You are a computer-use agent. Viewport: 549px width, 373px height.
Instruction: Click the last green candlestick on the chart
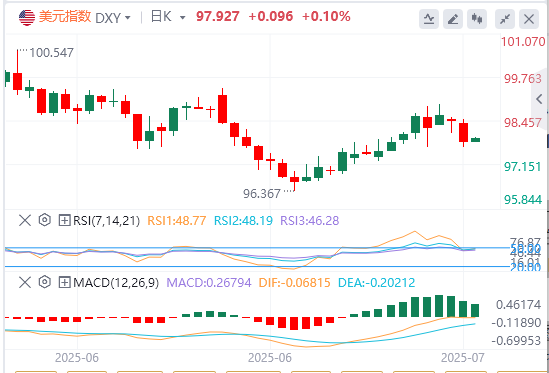[x=475, y=140]
